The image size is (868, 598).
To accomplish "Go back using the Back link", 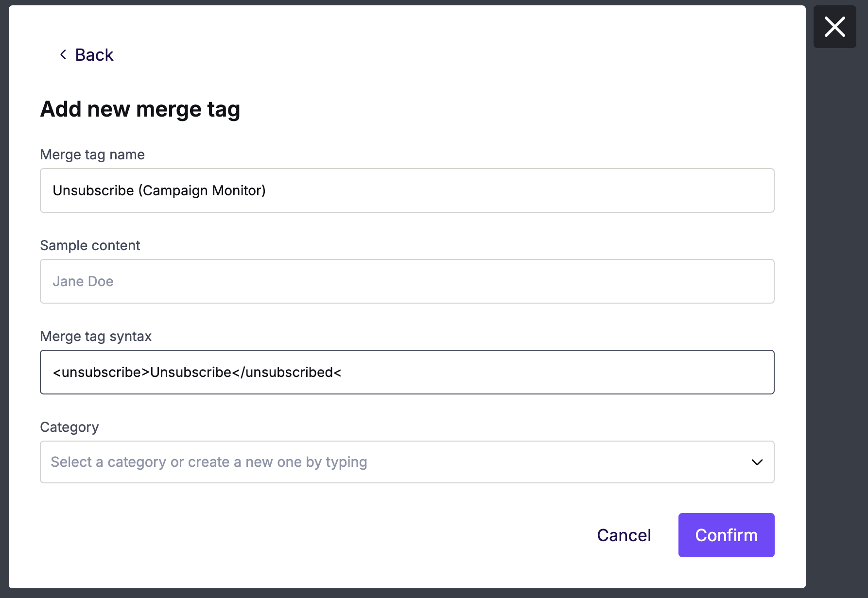I will pyautogui.click(x=87, y=55).
